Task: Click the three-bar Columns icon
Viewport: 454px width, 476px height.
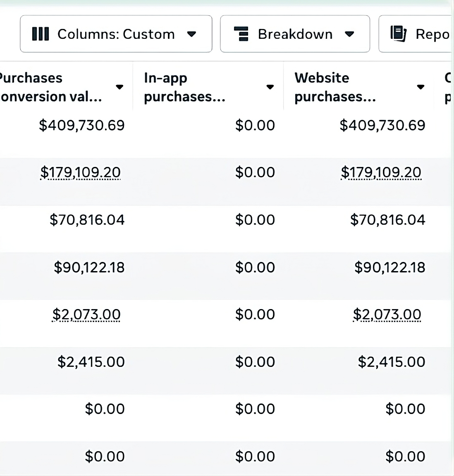Action: [x=41, y=34]
